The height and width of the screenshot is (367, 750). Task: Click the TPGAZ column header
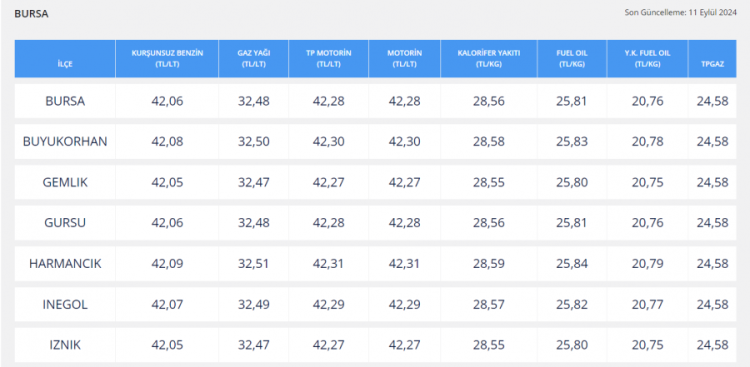click(712, 59)
